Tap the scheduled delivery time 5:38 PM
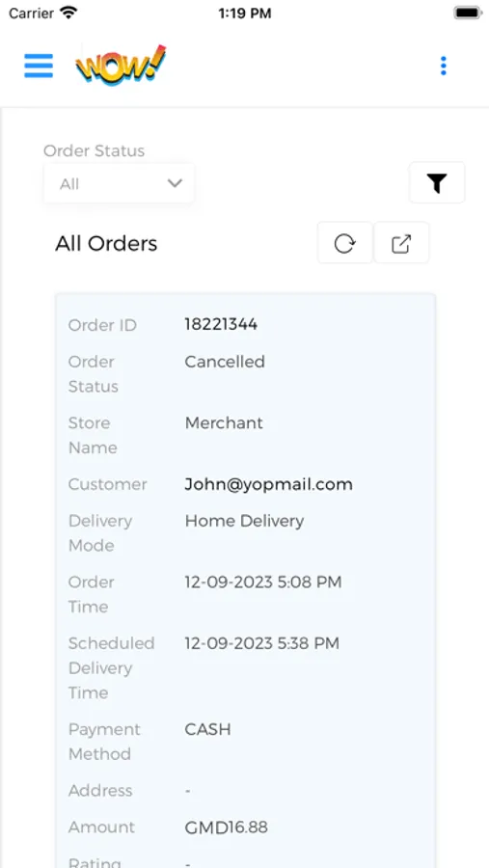 [x=262, y=643]
